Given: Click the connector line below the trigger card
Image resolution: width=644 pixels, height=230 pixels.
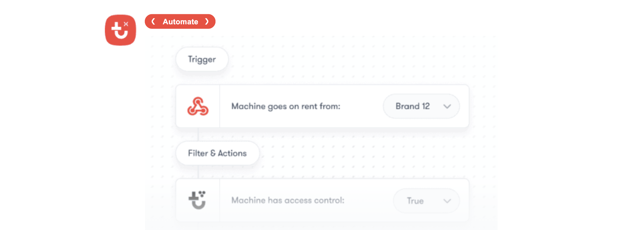Looking at the screenshot, I should tap(198, 134).
